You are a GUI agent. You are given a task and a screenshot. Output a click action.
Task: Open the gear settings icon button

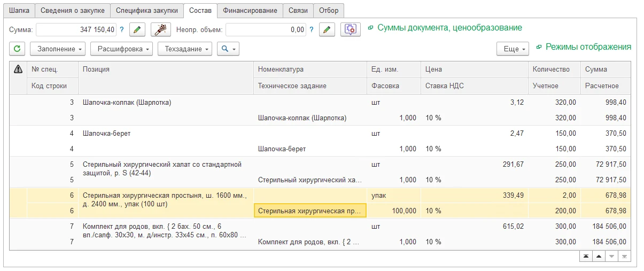point(350,29)
